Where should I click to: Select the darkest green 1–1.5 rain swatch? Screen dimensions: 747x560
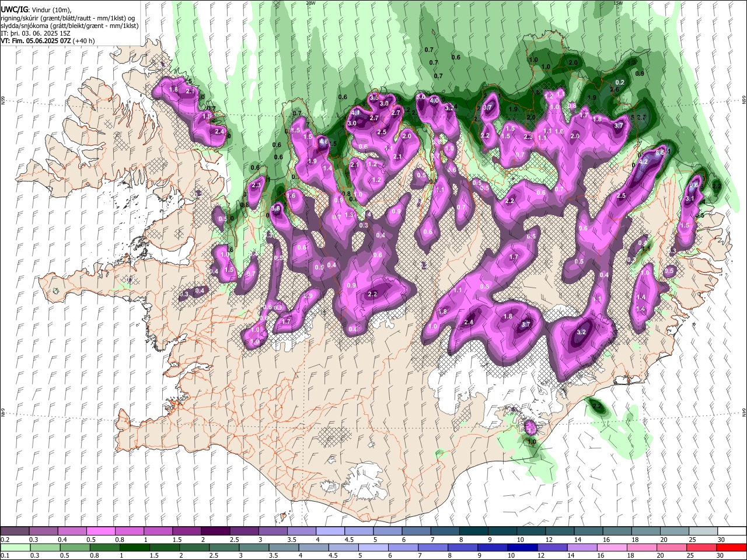coord(134,547)
